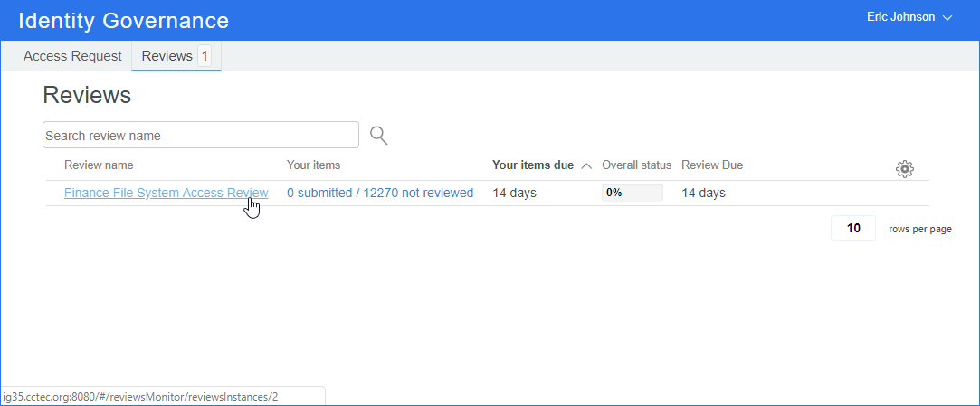
Task: Expand the chevron next to Eric Johnson
Action: (x=947, y=18)
